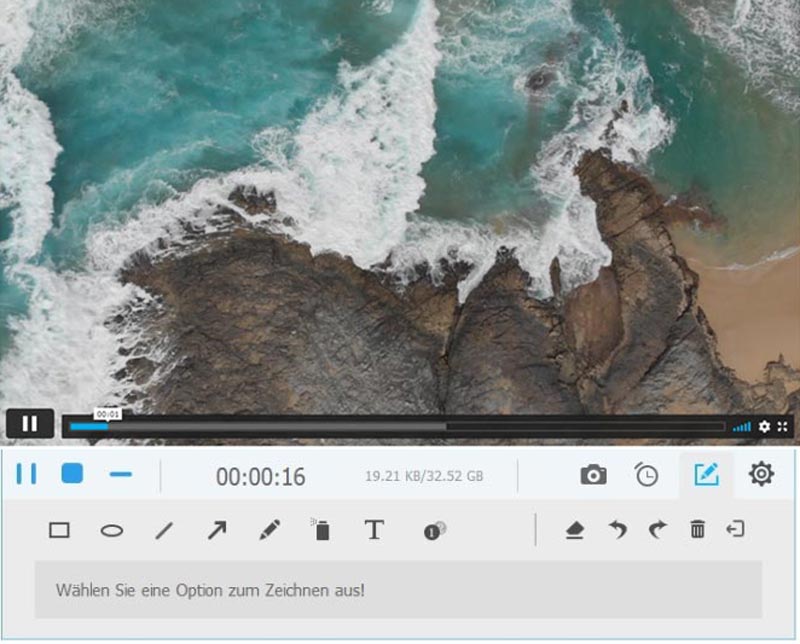Select the eraser tool
This screenshot has height=644, width=800.
point(574,530)
